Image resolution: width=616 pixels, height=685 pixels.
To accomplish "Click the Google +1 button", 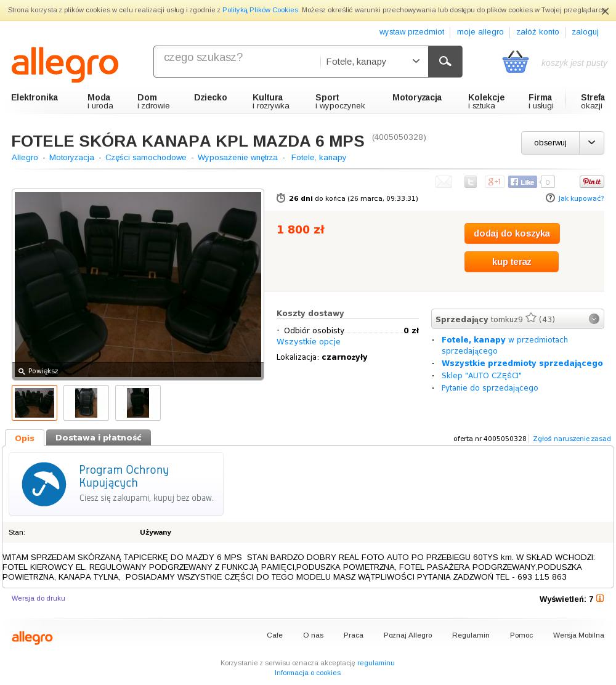I will pyautogui.click(x=495, y=182).
